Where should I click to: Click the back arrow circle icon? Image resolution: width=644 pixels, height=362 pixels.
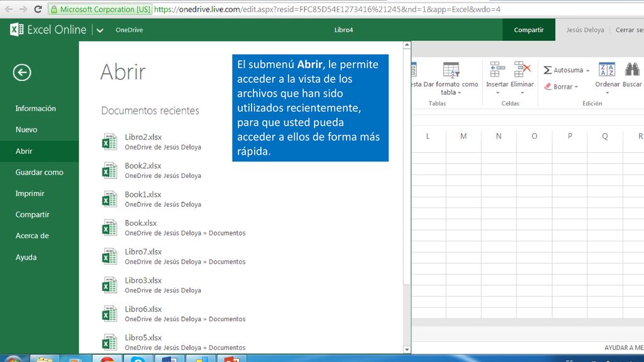(x=22, y=73)
